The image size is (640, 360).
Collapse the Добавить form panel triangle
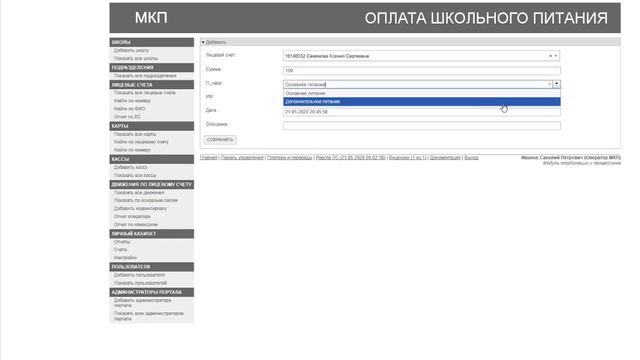point(203,42)
